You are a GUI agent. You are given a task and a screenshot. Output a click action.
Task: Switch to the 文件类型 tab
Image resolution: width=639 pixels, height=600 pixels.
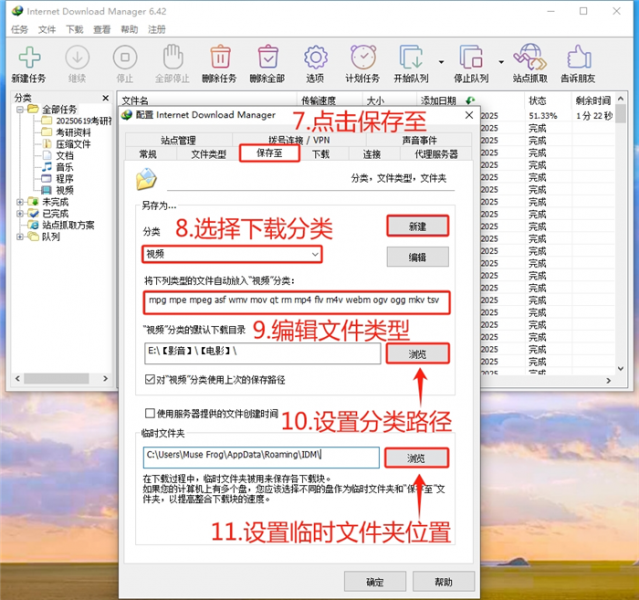209,154
